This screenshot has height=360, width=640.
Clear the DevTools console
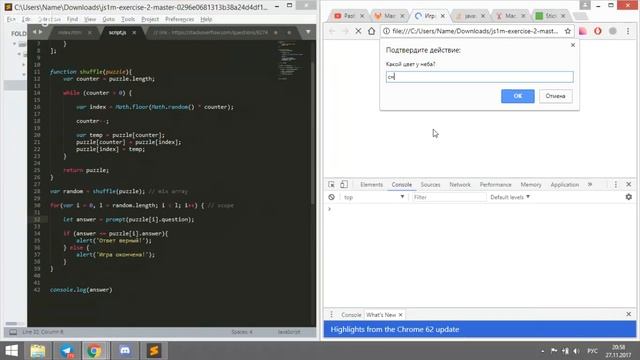(331, 197)
